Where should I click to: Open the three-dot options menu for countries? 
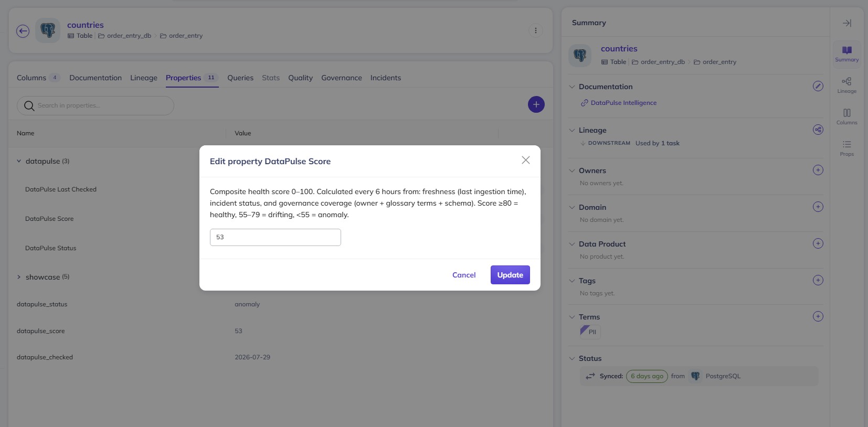coord(535,30)
